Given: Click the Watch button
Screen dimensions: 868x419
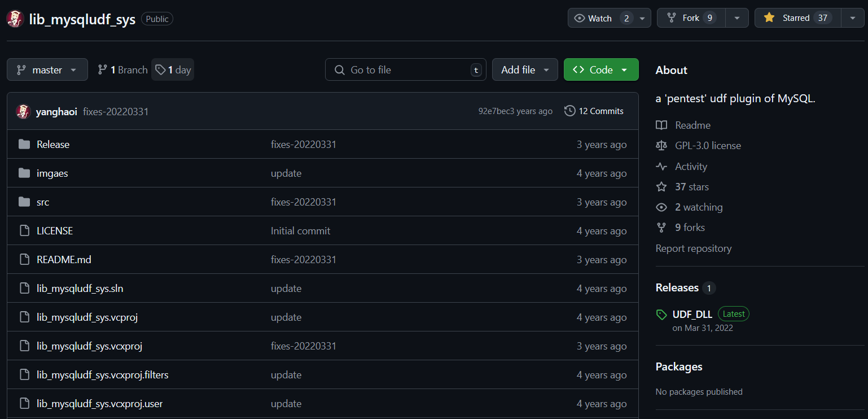Looking at the screenshot, I should click(x=601, y=18).
